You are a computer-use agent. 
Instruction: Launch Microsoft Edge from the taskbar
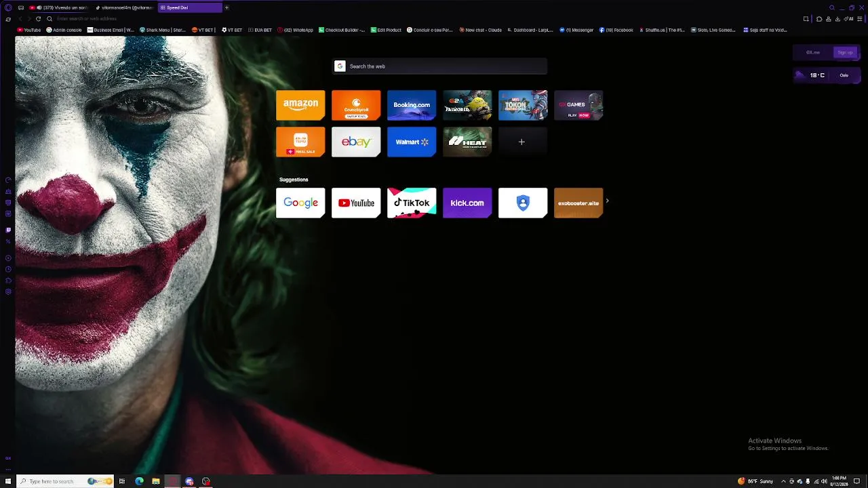pyautogui.click(x=139, y=481)
